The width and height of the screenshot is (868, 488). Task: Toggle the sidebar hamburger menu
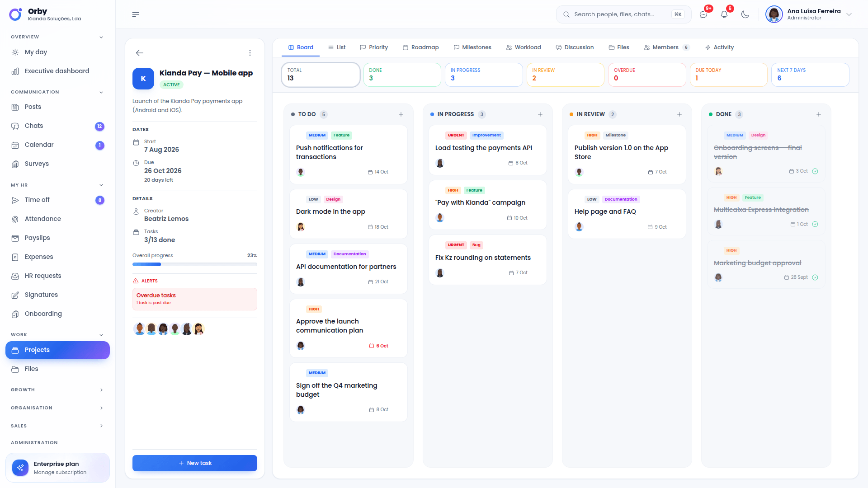[136, 14]
